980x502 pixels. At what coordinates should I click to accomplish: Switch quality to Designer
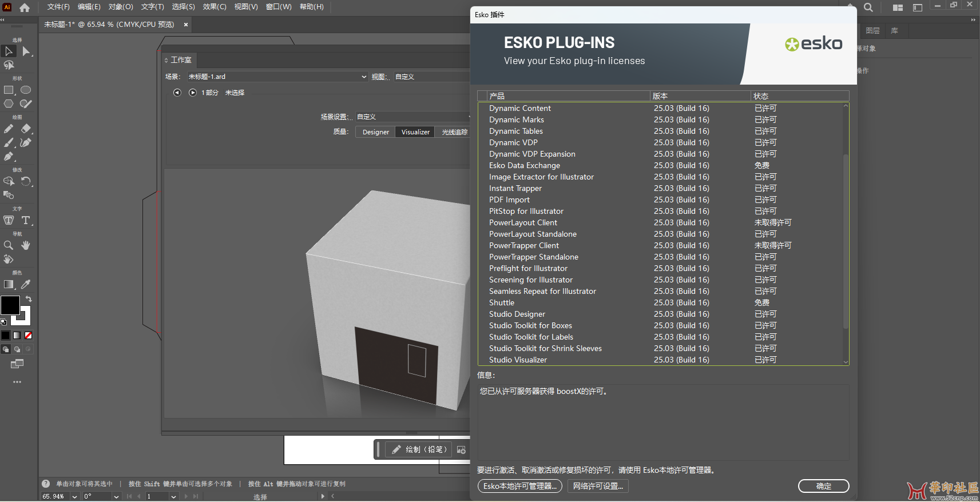coord(375,132)
